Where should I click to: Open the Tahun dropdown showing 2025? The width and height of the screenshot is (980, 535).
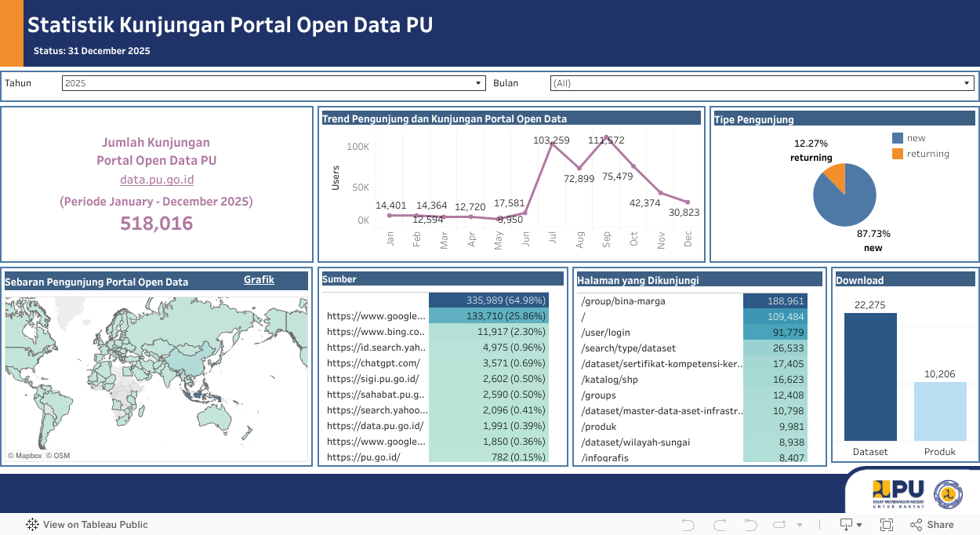pos(274,83)
